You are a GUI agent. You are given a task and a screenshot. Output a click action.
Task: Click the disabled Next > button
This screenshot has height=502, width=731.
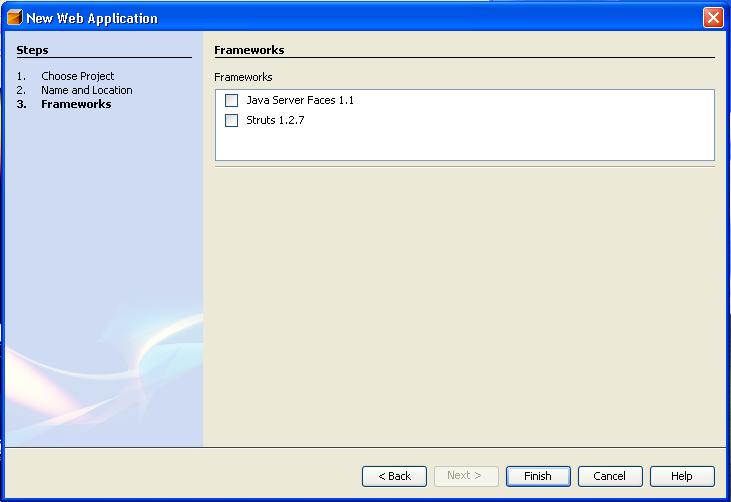tap(466, 476)
